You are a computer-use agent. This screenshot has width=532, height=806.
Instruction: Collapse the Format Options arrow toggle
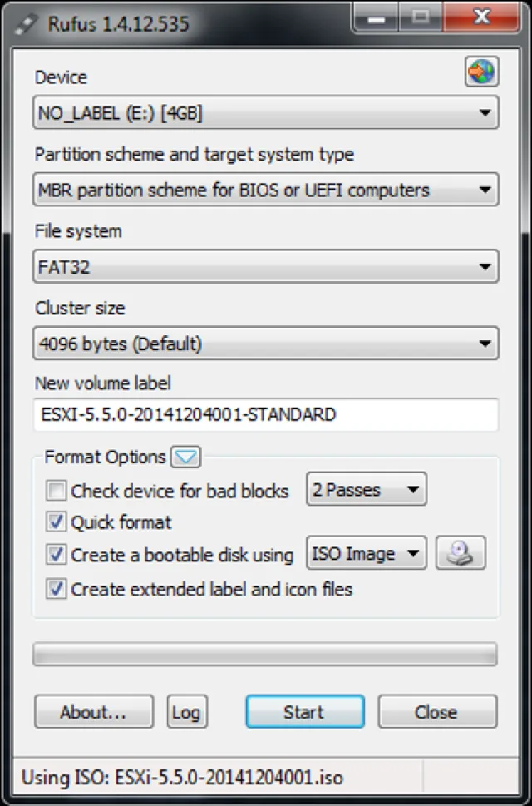(185, 457)
